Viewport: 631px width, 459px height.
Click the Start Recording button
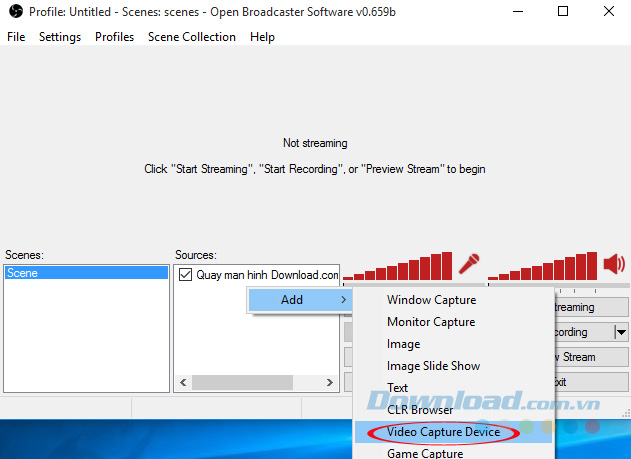point(584,332)
